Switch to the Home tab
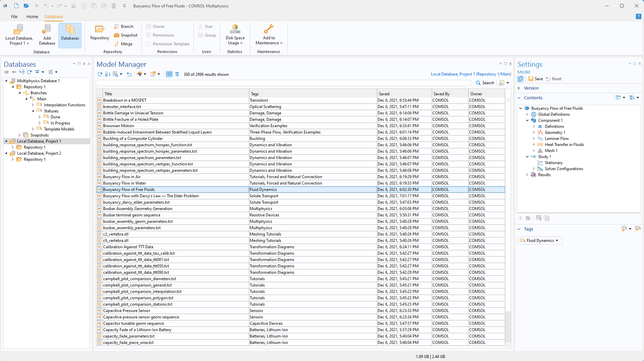The width and height of the screenshot is (644, 361). pyautogui.click(x=32, y=16)
